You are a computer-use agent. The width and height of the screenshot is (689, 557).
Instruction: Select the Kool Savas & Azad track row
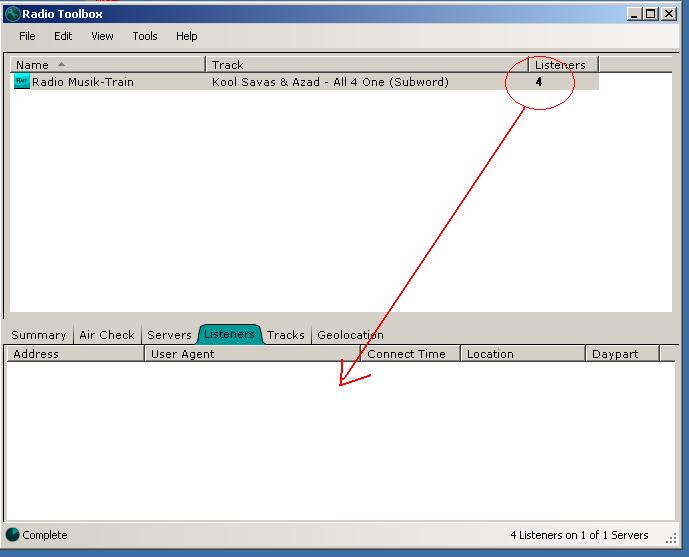330,82
